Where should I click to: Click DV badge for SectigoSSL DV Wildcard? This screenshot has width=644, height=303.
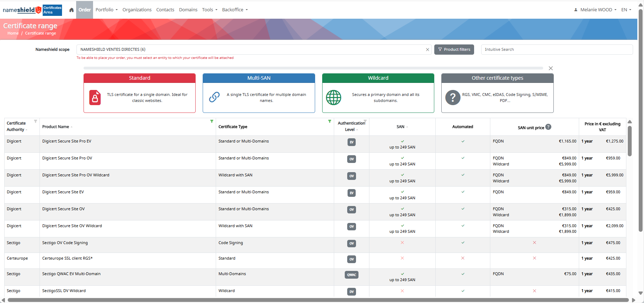pyautogui.click(x=351, y=292)
